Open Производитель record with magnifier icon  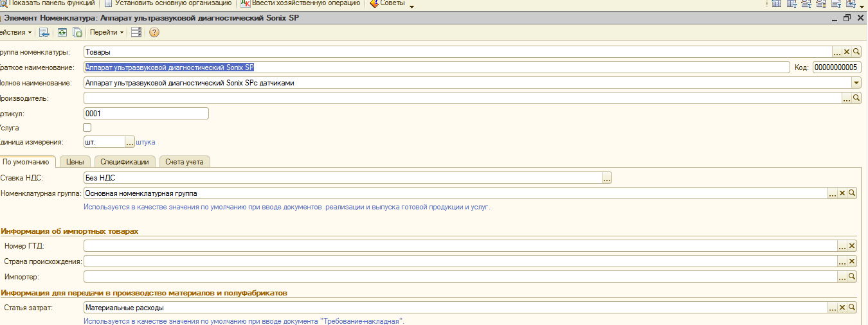click(x=856, y=98)
